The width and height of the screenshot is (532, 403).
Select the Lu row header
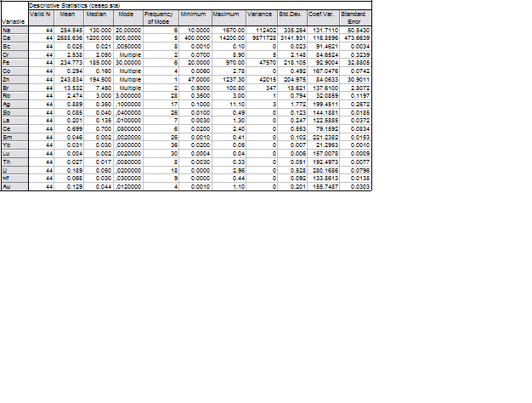14,153
